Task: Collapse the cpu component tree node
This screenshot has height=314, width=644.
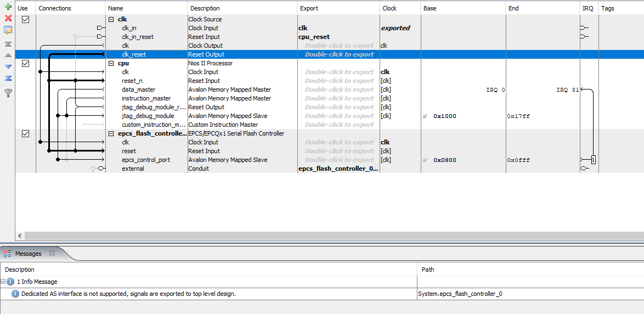Action: pyautogui.click(x=111, y=63)
